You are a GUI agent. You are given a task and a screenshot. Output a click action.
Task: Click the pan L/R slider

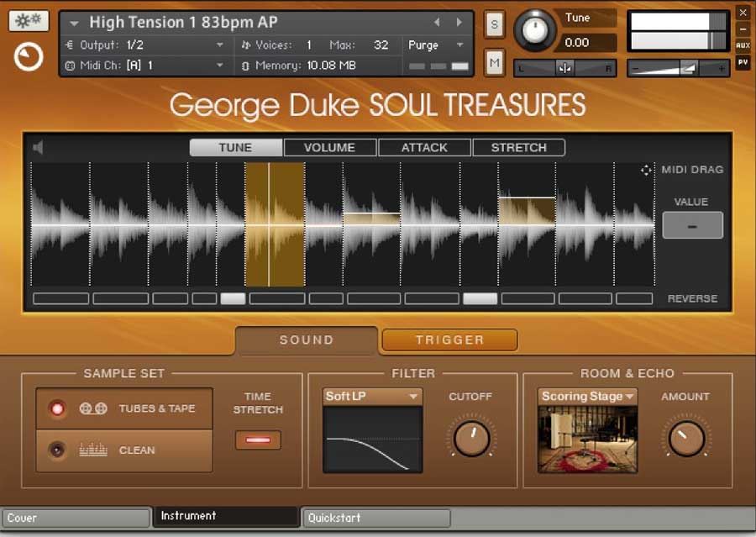coord(564,69)
